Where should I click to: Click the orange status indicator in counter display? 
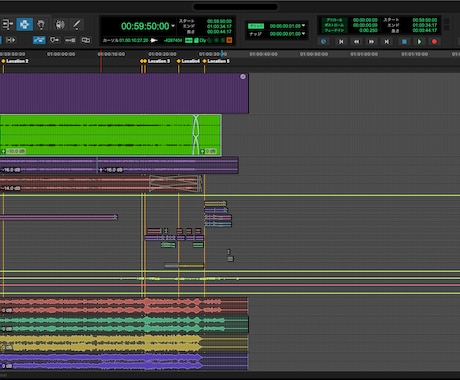pyautogui.click(x=229, y=40)
